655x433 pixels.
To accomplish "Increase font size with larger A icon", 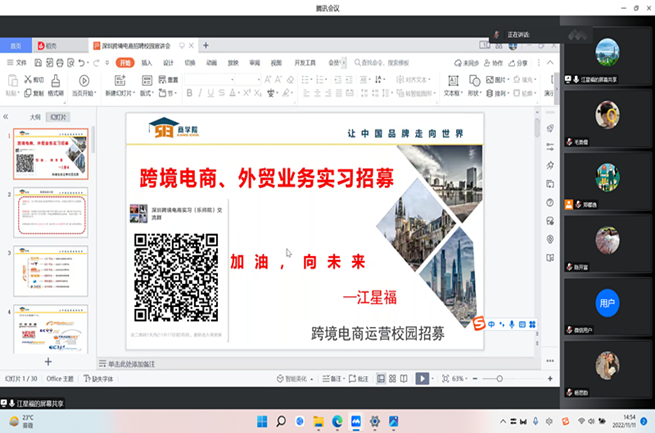I will 268,79.
